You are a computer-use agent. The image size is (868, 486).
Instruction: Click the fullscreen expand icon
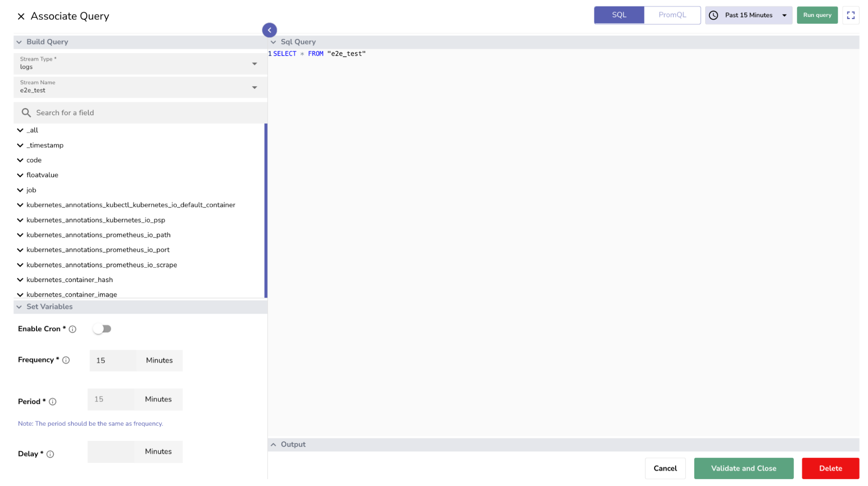pyautogui.click(x=850, y=15)
